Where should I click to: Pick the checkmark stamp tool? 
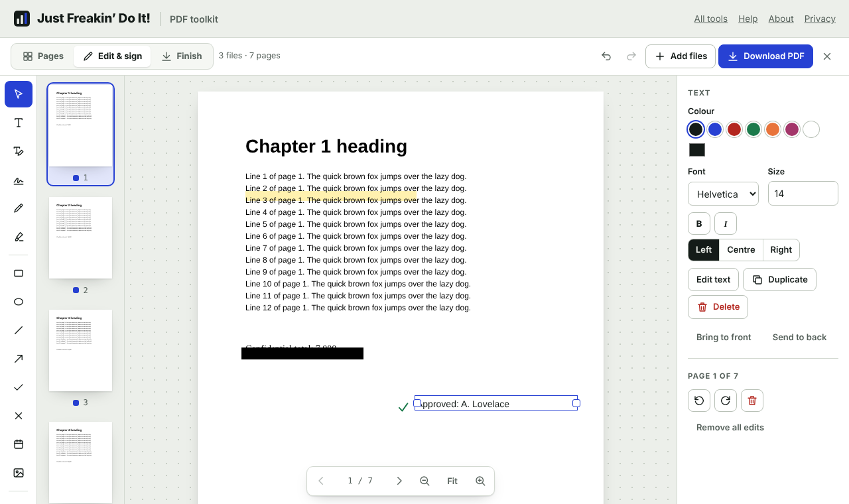pyautogui.click(x=19, y=387)
